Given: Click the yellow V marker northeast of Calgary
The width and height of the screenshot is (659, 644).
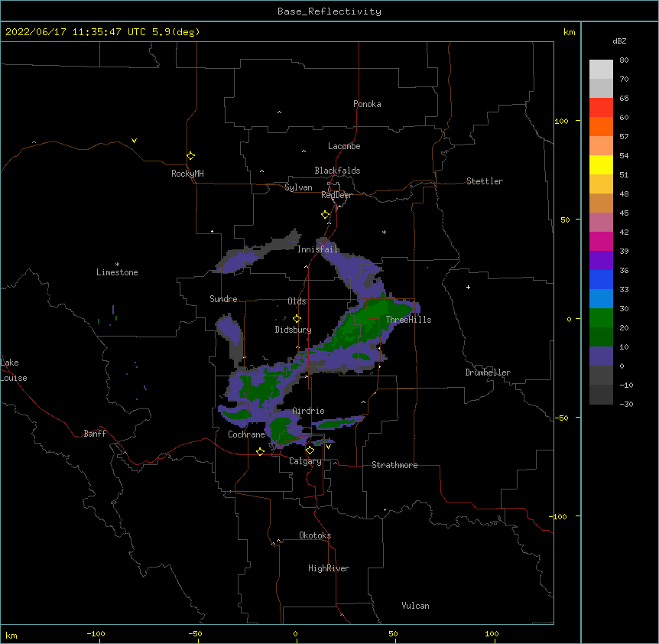Looking at the screenshot, I should [x=328, y=447].
